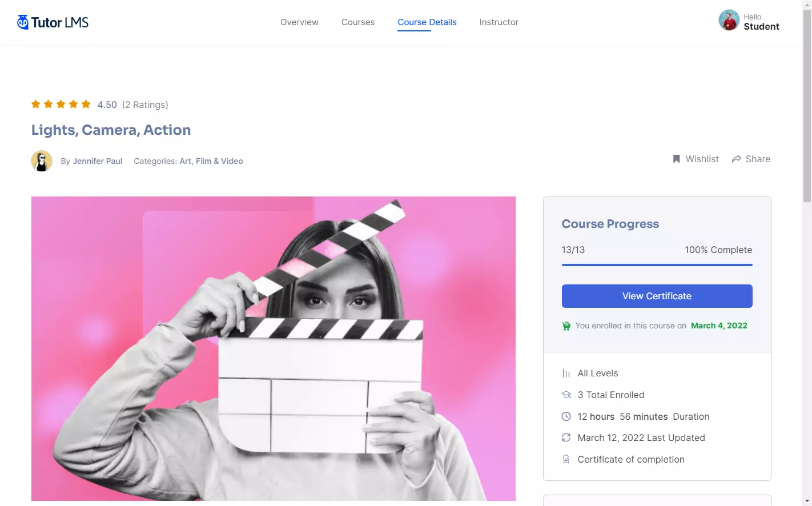Click the March 4, 2022 enrollment date

pyautogui.click(x=719, y=326)
